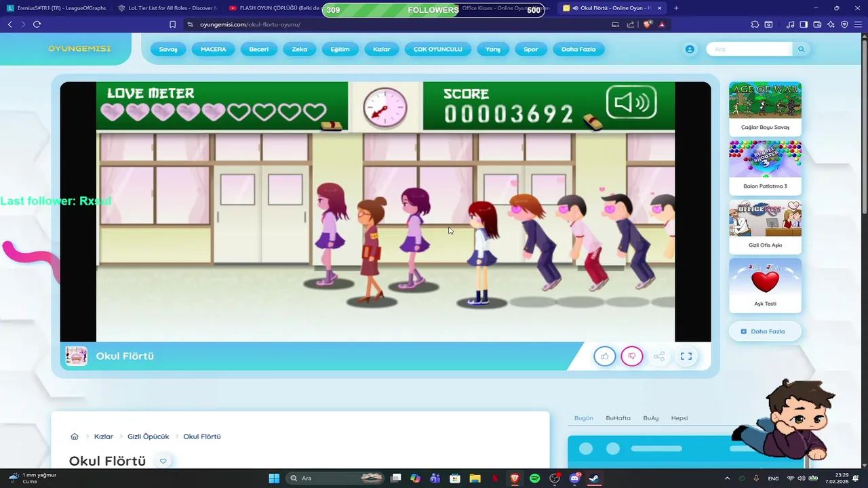Close the Okul Flörtü browser tab
Viewport: 868px width, 488px height.
[x=659, y=8]
